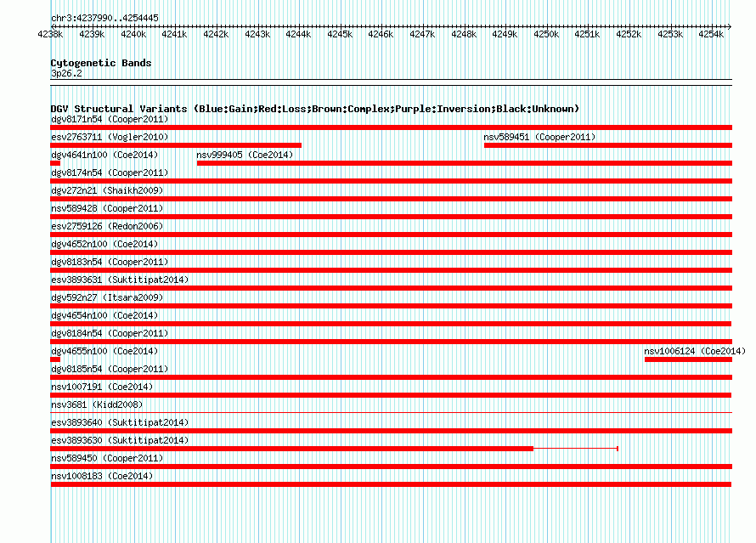
Task: Click first esv3893631 (Suktitipat2014) label
Action: pos(120,280)
